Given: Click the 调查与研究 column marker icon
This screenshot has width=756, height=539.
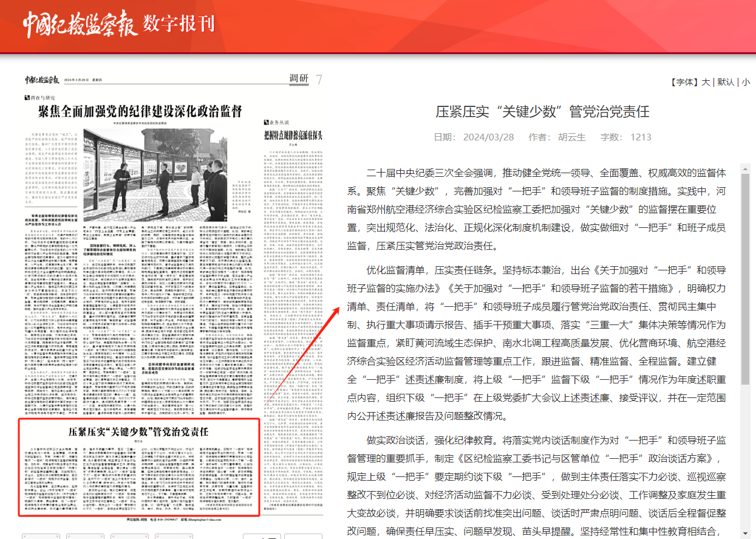Looking at the screenshot, I should pyautogui.click(x=26, y=97).
